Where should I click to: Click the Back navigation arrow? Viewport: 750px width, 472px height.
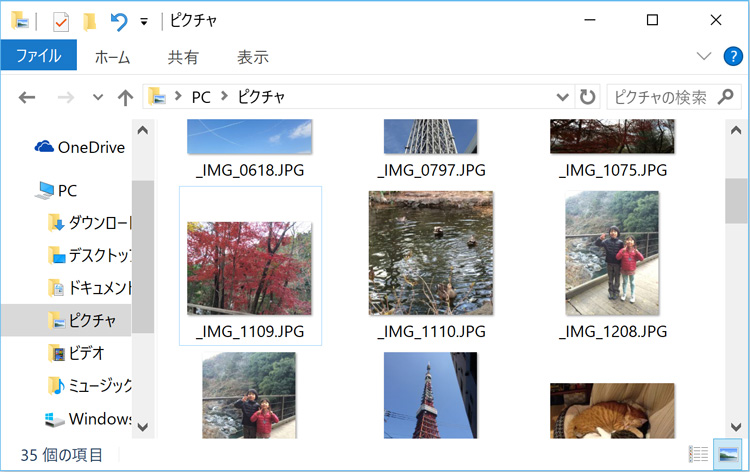point(27,97)
